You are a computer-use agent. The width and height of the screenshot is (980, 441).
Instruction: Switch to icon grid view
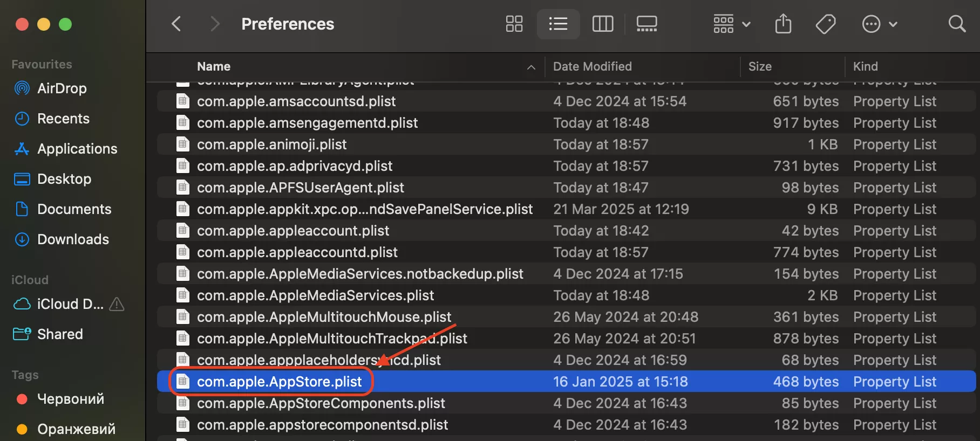pyautogui.click(x=514, y=24)
